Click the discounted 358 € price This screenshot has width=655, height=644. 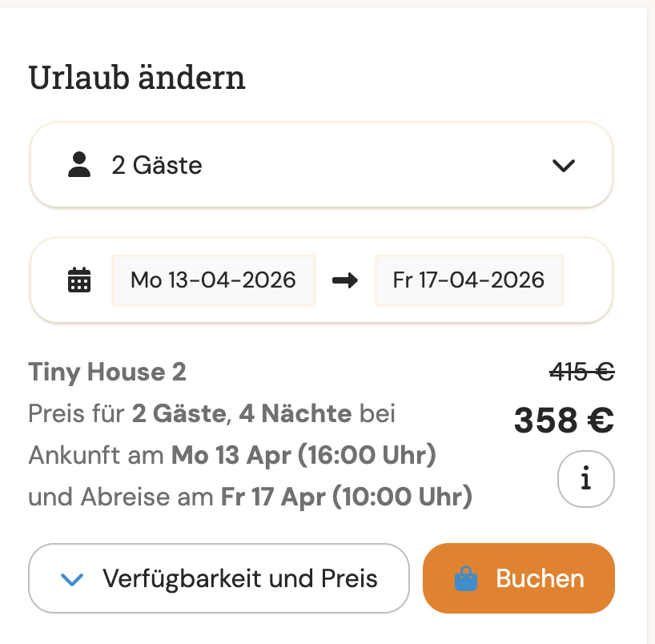click(x=563, y=420)
